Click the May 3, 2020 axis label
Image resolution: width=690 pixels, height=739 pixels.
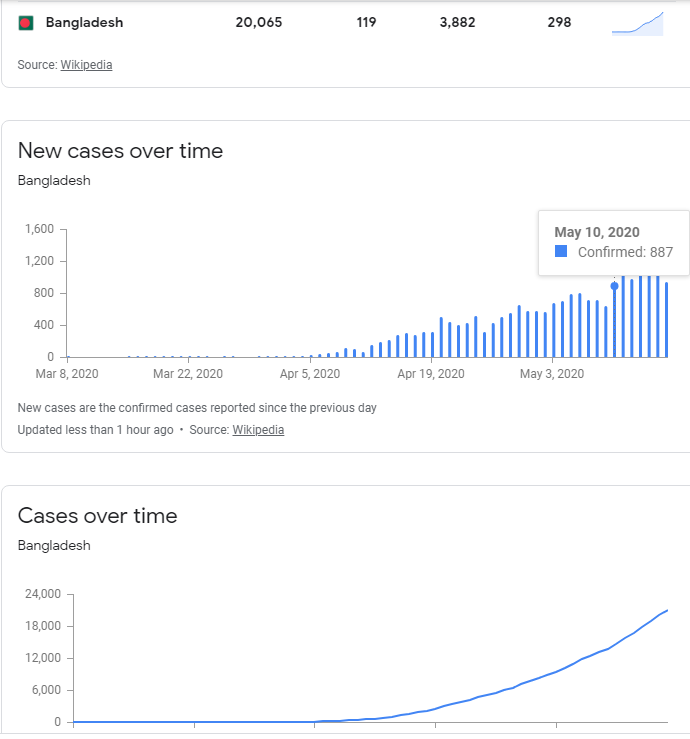click(552, 374)
